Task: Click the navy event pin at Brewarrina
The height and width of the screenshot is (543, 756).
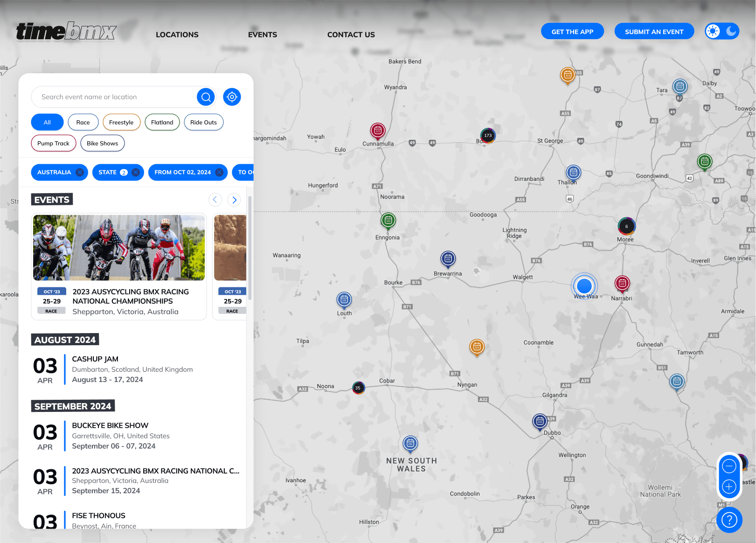Action: click(448, 259)
